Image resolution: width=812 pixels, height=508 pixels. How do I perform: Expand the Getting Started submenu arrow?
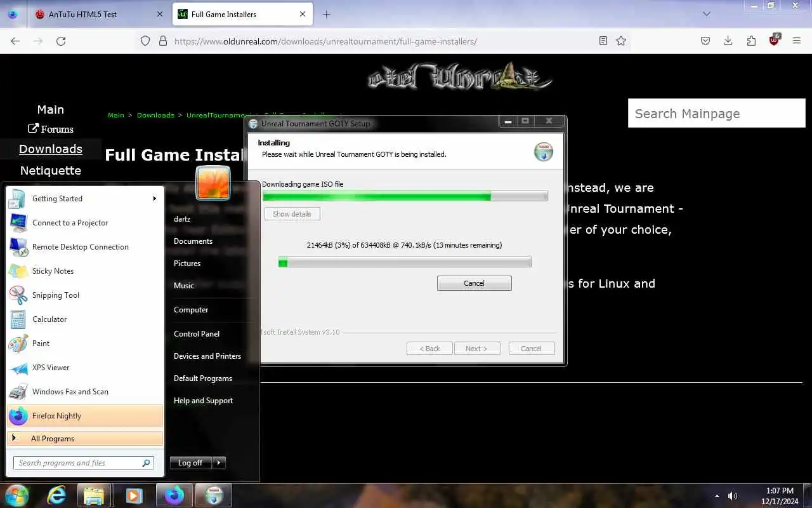pyautogui.click(x=154, y=199)
